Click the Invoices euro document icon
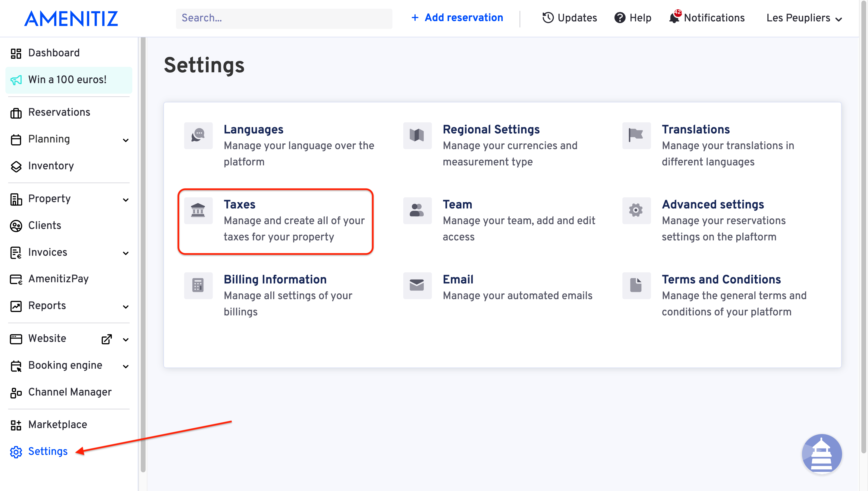This screenshot has width=868, height=491. coord(16,253)
